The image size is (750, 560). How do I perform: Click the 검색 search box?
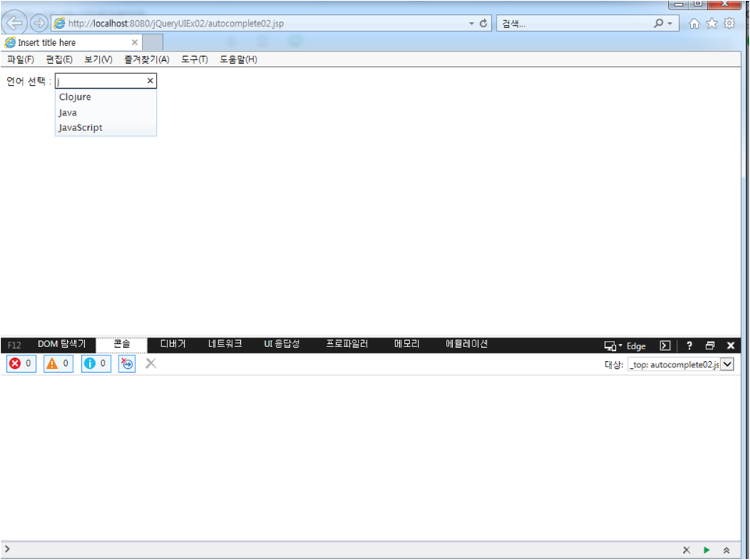(574, 23)
